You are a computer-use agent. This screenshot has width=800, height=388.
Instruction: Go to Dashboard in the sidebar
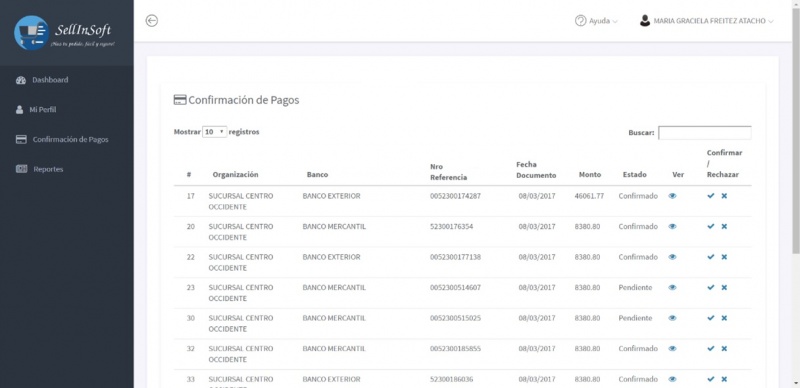pos(50,80)
